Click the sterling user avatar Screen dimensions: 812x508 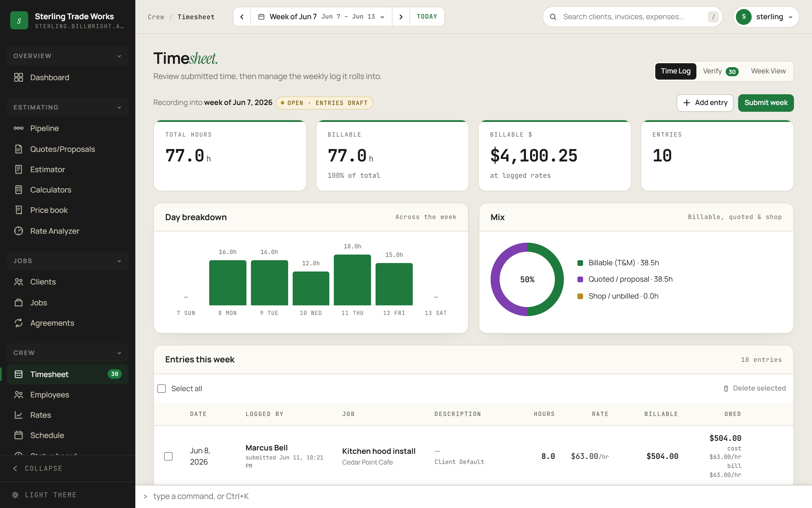click(x=743, y=17)
